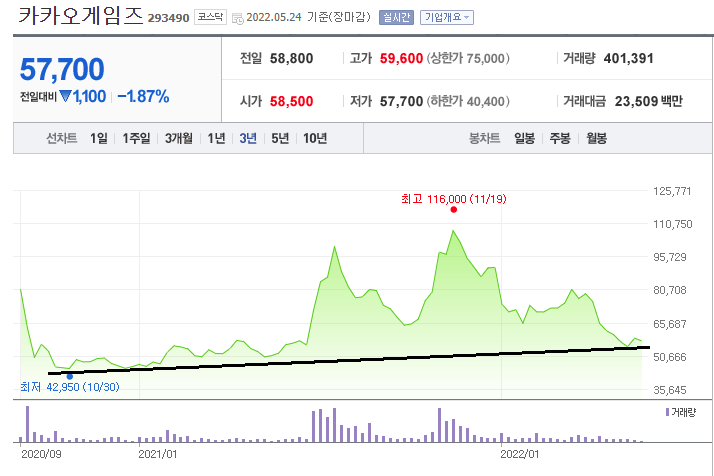Click the 125,771 y-axis label
The width and height of the screenshot is (714, 476).
tap(672, 191)
